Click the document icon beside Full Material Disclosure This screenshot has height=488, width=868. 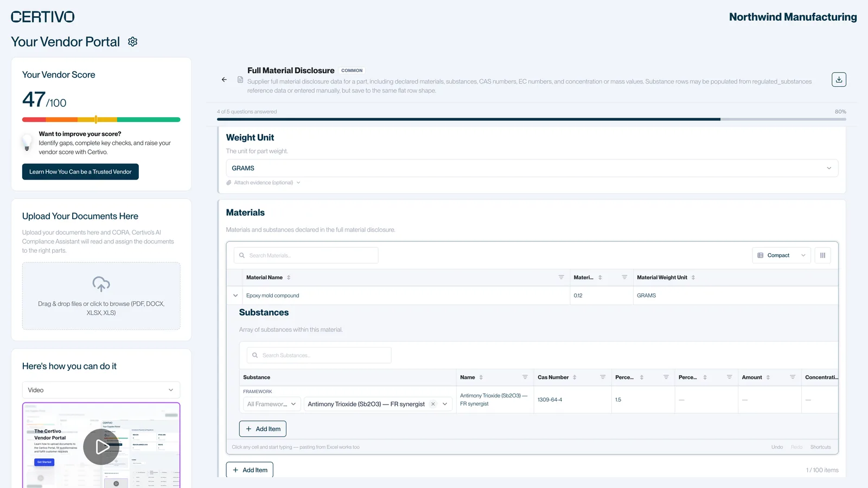[x=240, y=80]
